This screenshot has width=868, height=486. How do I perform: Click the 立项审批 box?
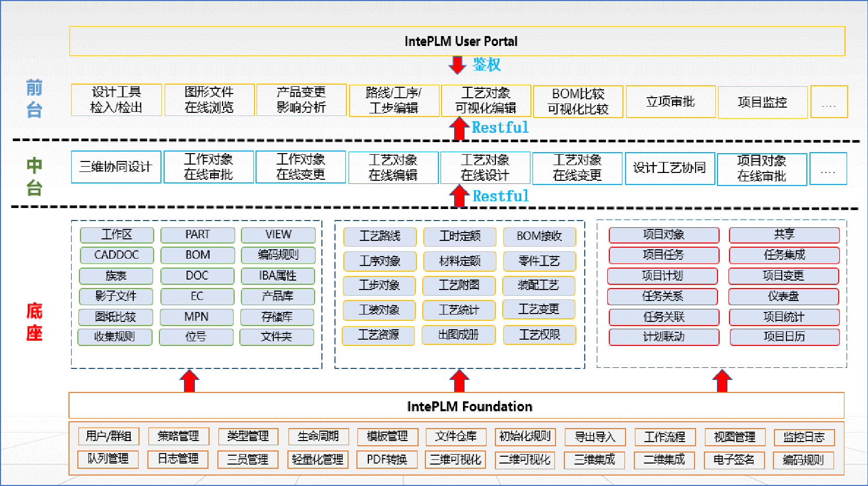coord(670,101)
